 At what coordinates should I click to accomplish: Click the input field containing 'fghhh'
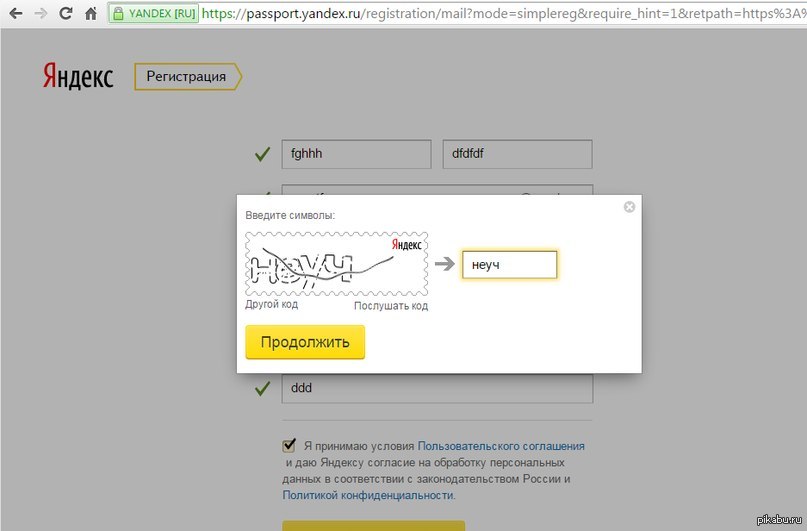(x=356, y=155)
